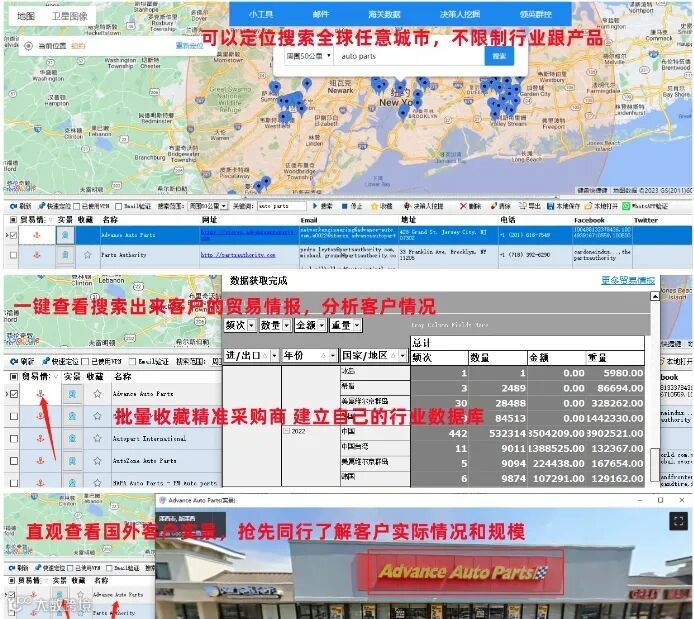Open the 决策人挖掘 tab in blue top bar
Viewport: 694px width, 619px height.
click(x=459, y=14)
